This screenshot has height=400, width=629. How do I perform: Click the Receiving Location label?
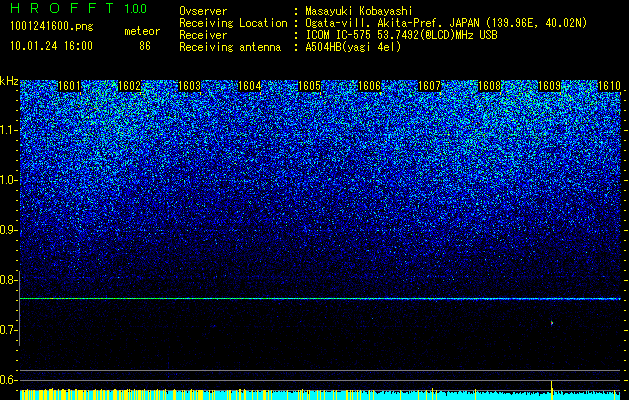(233, 23)
